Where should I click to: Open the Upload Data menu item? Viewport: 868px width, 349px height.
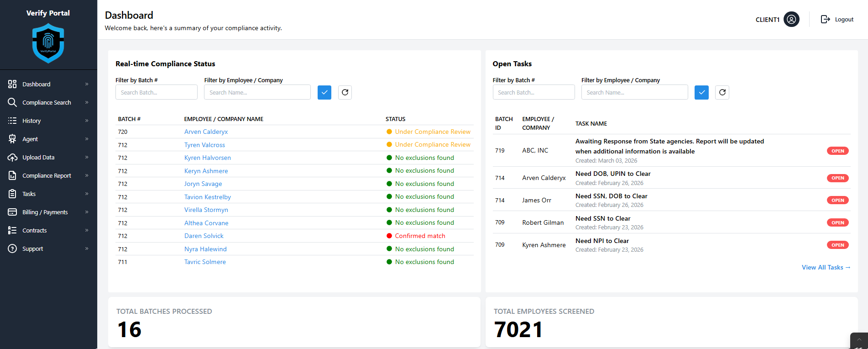[x=48, y=157]
